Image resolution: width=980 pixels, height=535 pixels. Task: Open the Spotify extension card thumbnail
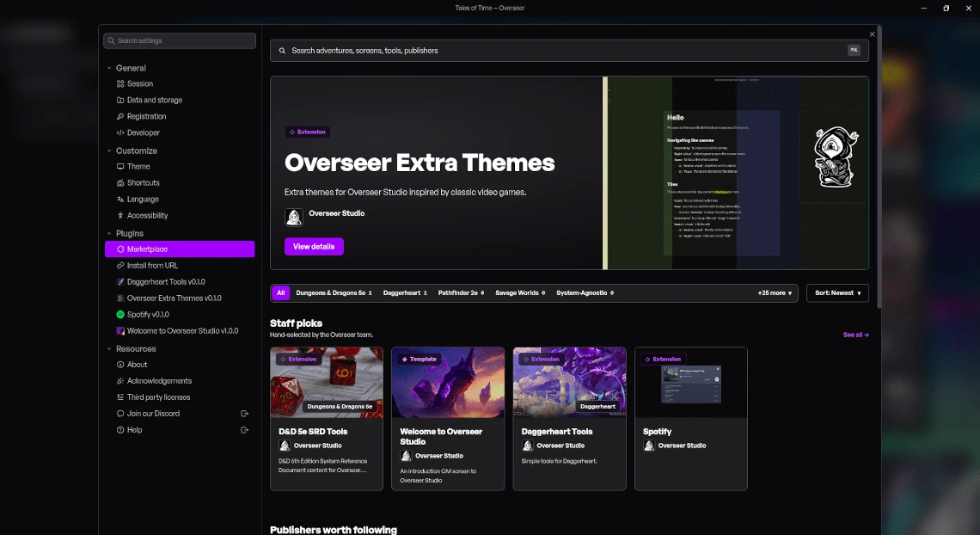(x=690, y=383)
